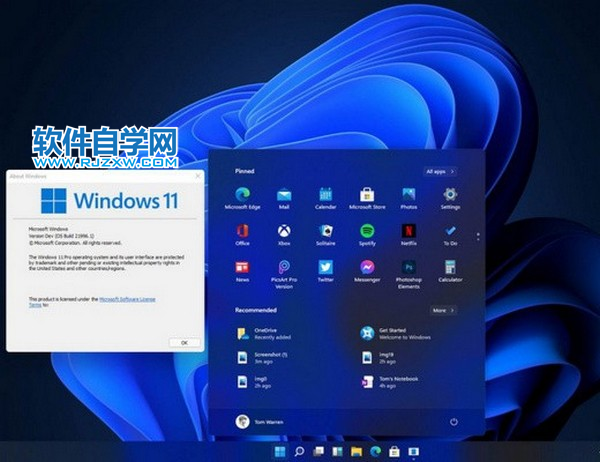
Task: Click OK in About Windows dialog
Action: tap(184, 343)
